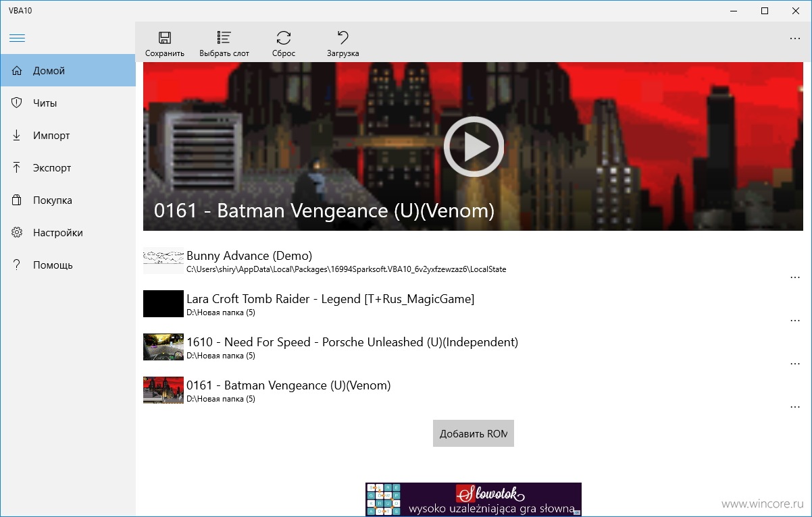This screenshot has width=812, height=517.
Task: Open toolbar more options ellipsis
Action: pyautogui.click(x=795, y=38)
